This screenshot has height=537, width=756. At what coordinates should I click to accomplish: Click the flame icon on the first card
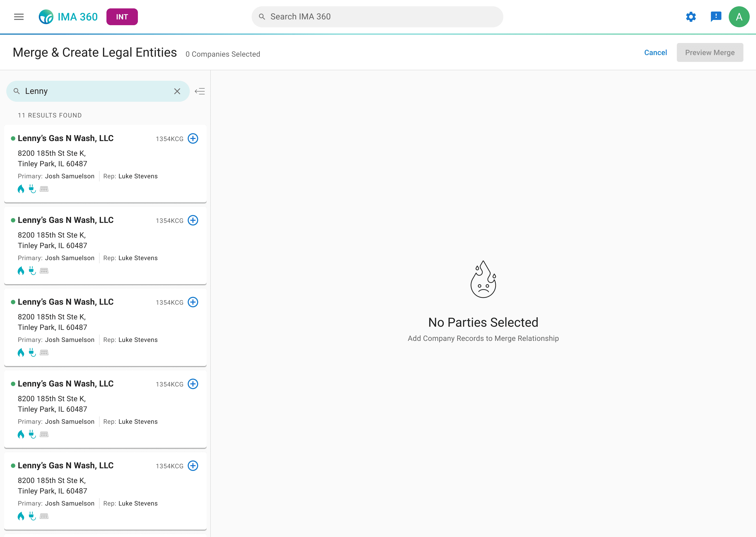pos(21,189)
